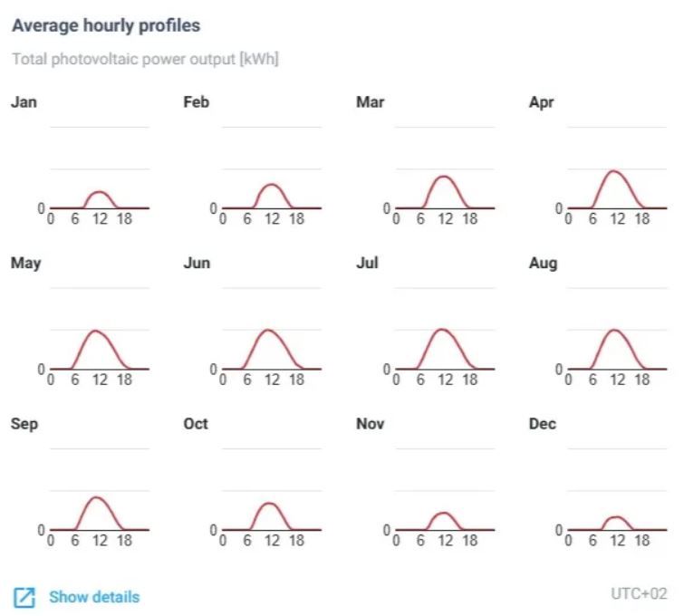This screenshot has width=684, height=616.
Task: Select the December power output curve
Action: pyautogui.click(x=616, y=517)
